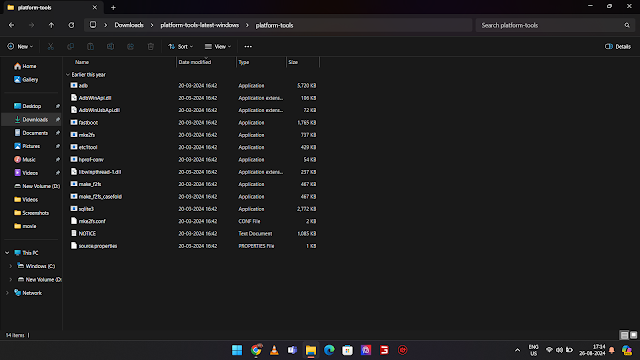Sort by Name column header
This screenshot has height=360, width=640.
tap(82, 62)
